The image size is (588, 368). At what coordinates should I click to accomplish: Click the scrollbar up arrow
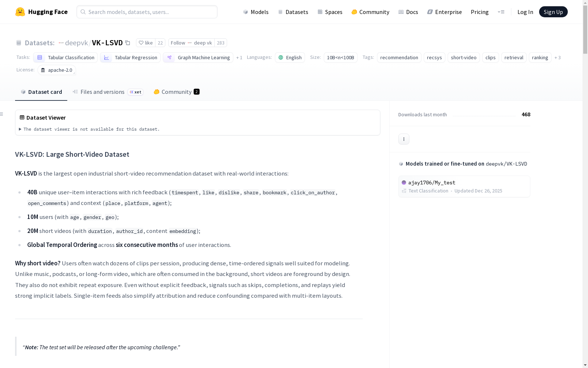click(585, 3)
